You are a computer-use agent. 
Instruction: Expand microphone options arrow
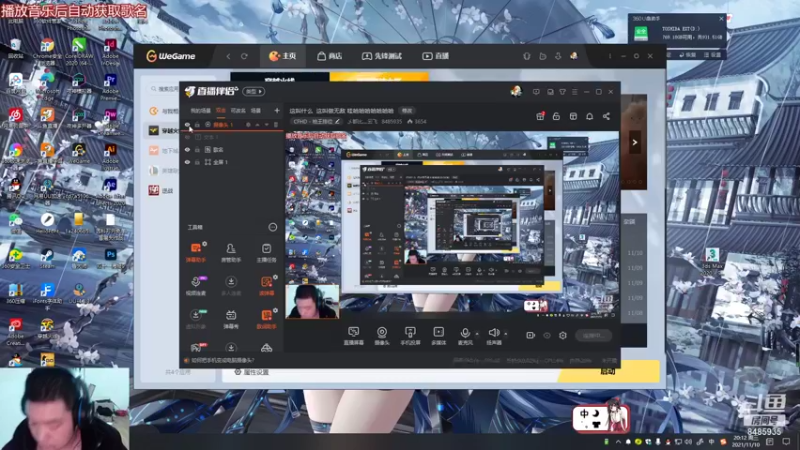477,334
